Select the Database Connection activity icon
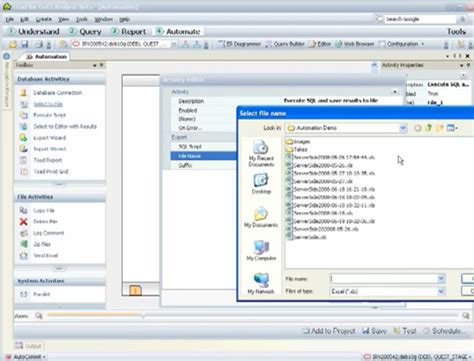This screenshot has width=474, height=361. [23, 93]
